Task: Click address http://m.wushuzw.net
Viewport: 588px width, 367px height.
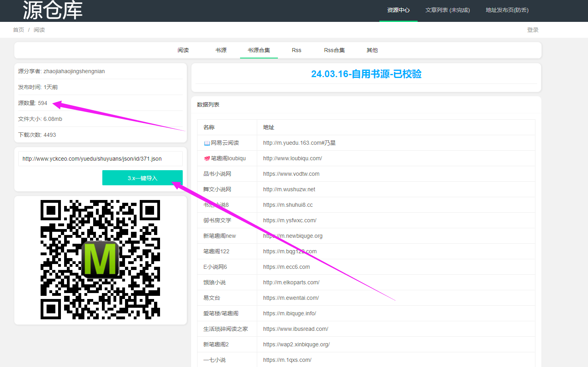Action: coord(289,189)
